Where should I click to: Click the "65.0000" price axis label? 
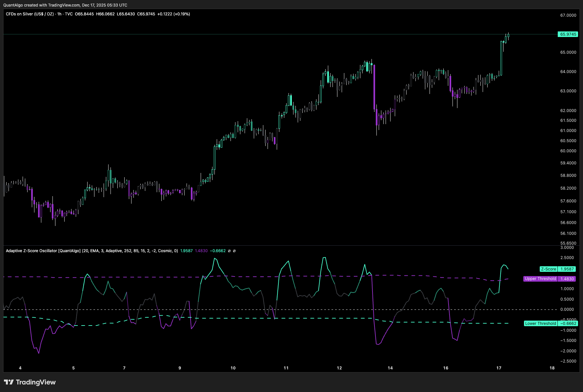(568, 52)
